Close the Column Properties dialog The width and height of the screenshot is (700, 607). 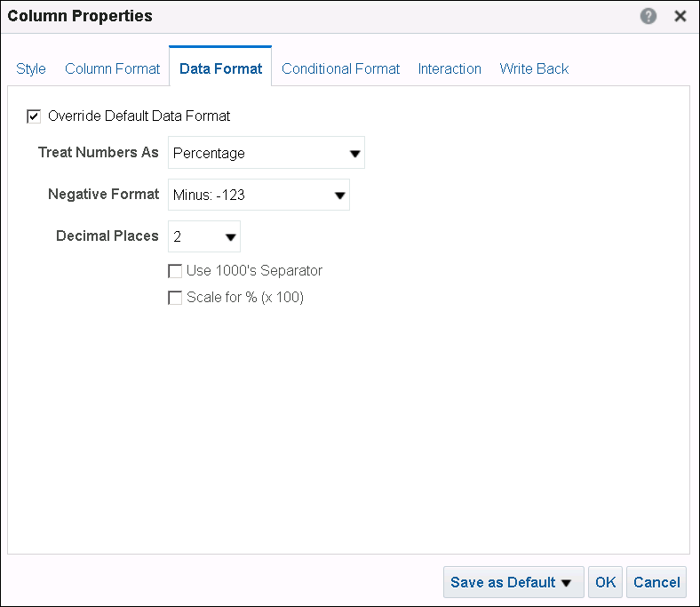680,16
